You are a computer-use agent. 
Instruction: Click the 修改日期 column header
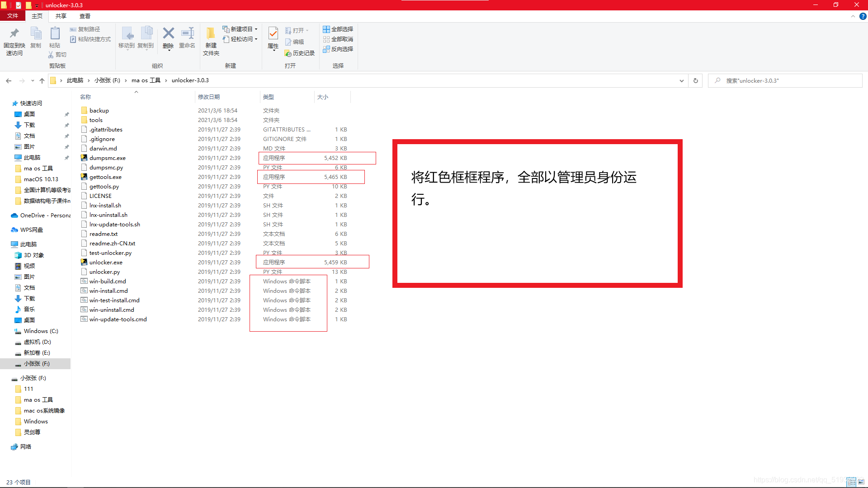pyautogui.click(x=209, y=96)
